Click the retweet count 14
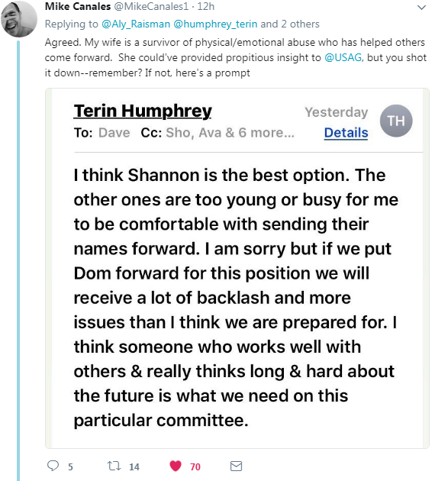This screenshot has height=481, width=448. (134, 467)
